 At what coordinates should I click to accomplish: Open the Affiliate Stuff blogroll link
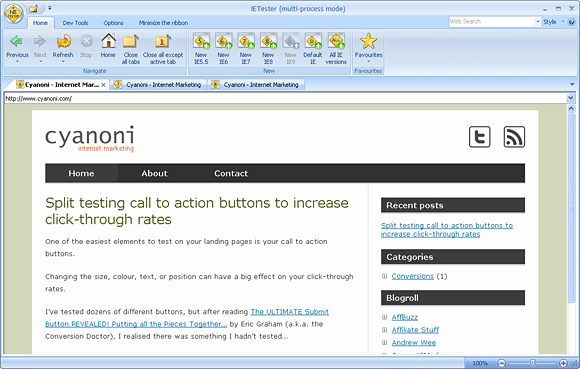tap(415, 330)
